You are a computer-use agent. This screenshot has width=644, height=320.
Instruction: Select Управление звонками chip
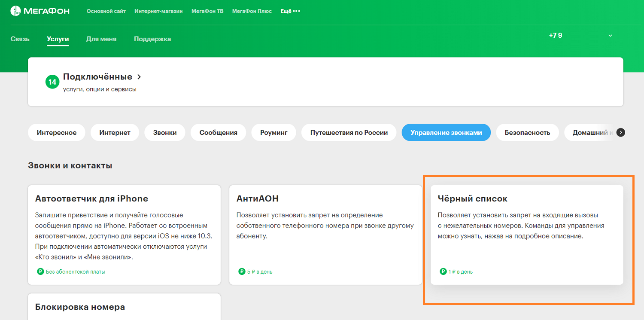[x=446, y=133]
